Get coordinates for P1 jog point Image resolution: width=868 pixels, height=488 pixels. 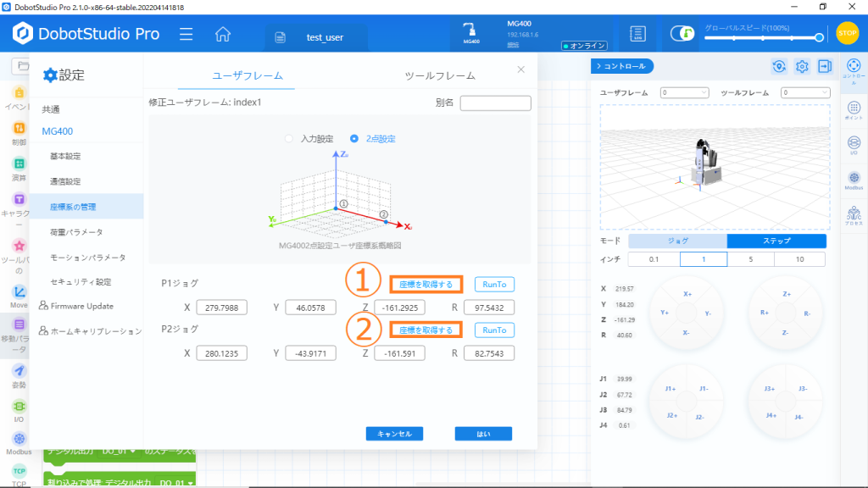point(426,285)
